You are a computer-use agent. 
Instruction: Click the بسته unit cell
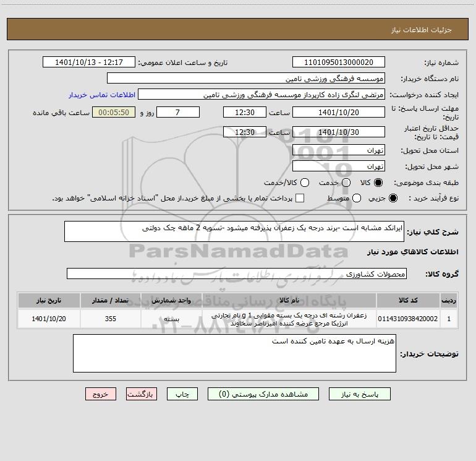pyautogui.click(x=171, y=319)
